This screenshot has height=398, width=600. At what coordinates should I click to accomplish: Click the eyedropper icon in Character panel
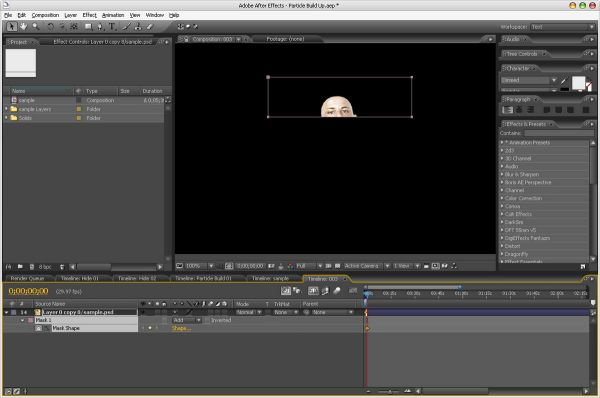coord(563,80)
